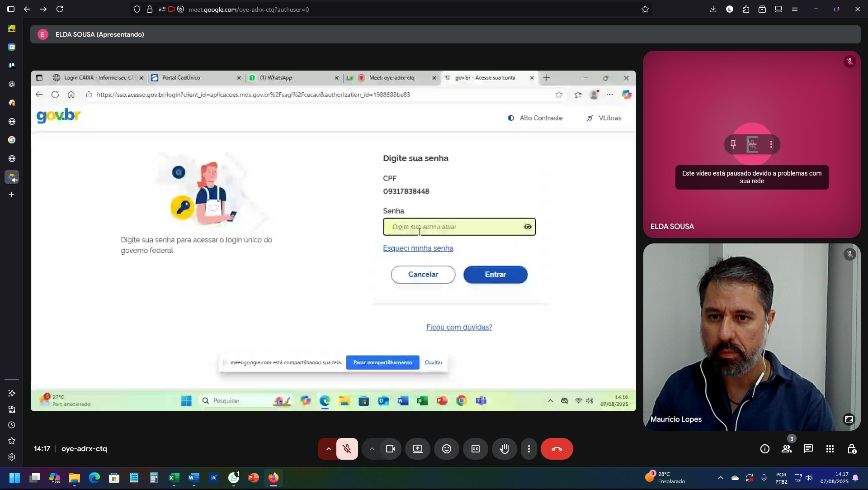The image size is (868, 490).
Task: Click the Firefox icon in taskbar
Action: 273,478
